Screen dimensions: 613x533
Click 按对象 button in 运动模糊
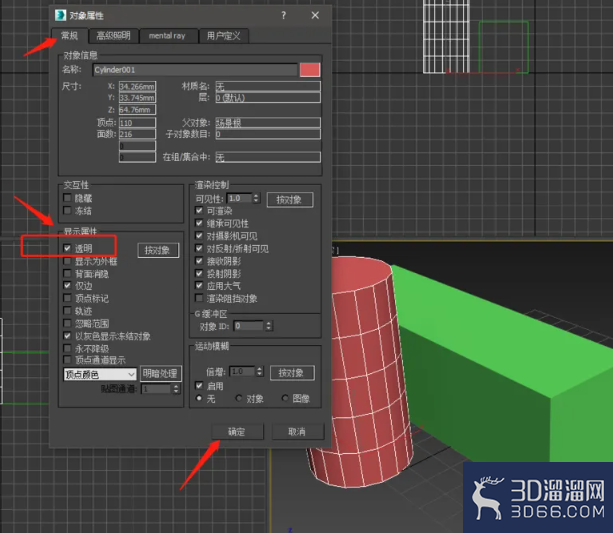(x=292, y=373)
